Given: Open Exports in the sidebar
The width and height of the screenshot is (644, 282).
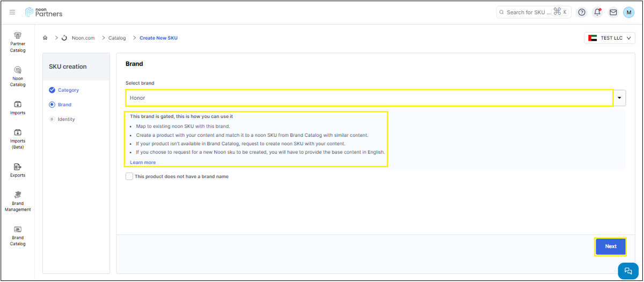Looking at the screenshot, I should 18,170.
